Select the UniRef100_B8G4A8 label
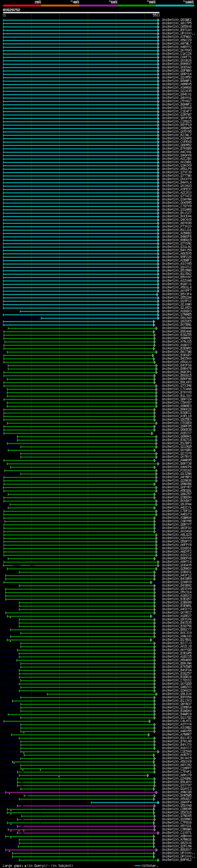Image resolution: width=197 pixels, height=868 pixels. (x=177, y=332)
